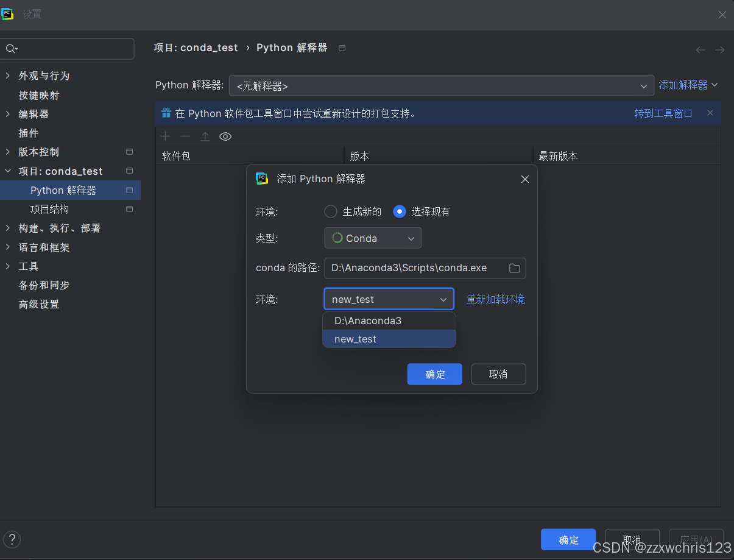Click the search magnifier icon in settings
The image size is (734, 560).
(12, 49)
